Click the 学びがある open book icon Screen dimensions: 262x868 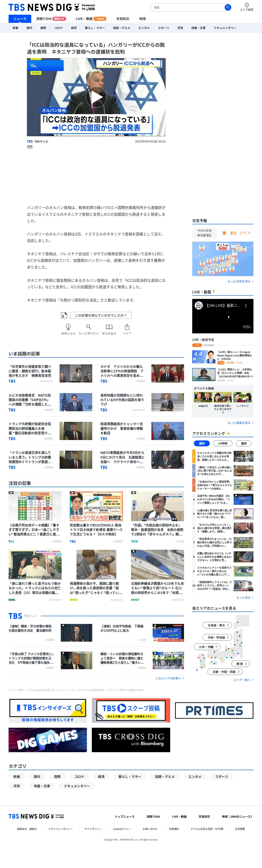point(109,326)
